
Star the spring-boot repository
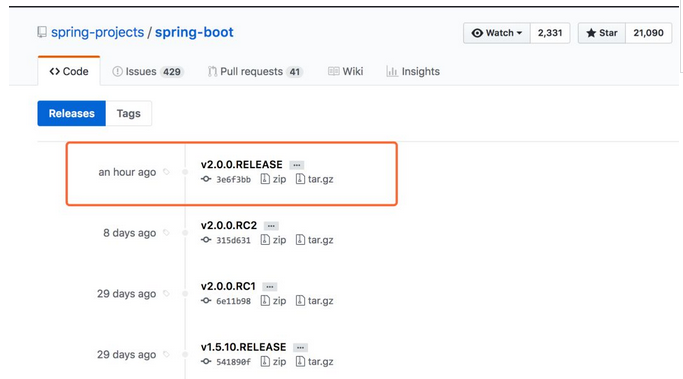point(602,33)
